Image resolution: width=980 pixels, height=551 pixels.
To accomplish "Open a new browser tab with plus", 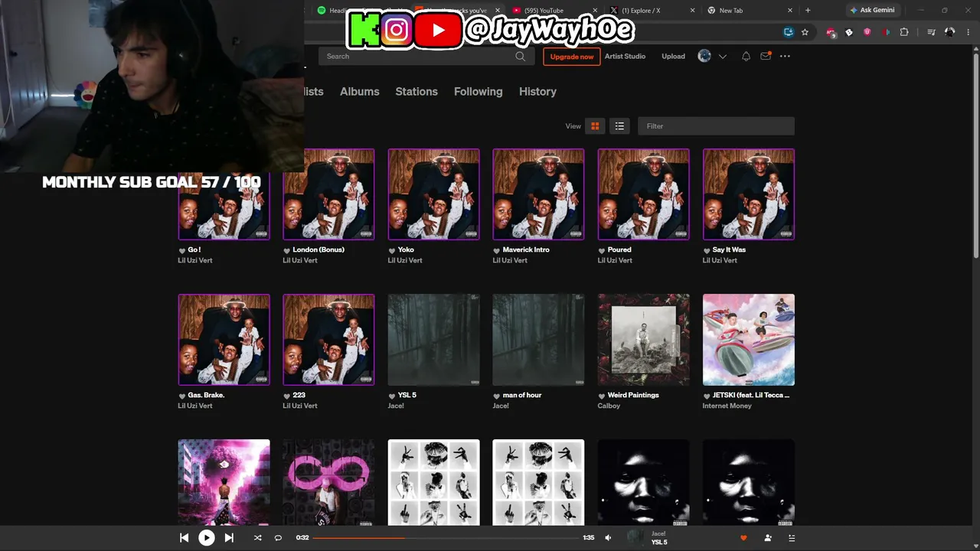I will (808, 11).
